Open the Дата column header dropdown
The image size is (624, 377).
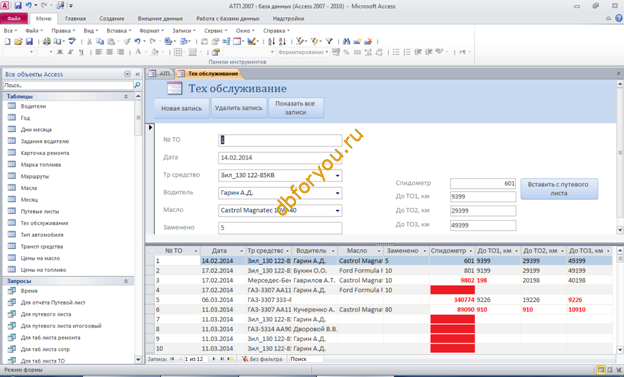(241, 251)
